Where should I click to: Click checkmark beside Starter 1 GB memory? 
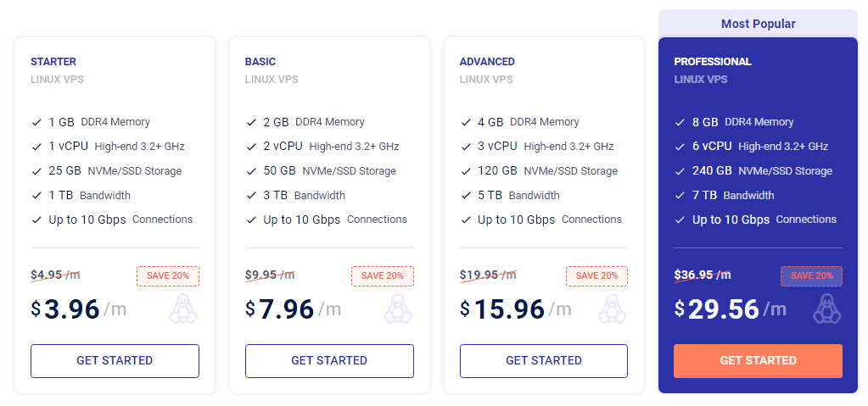point(36,122)
